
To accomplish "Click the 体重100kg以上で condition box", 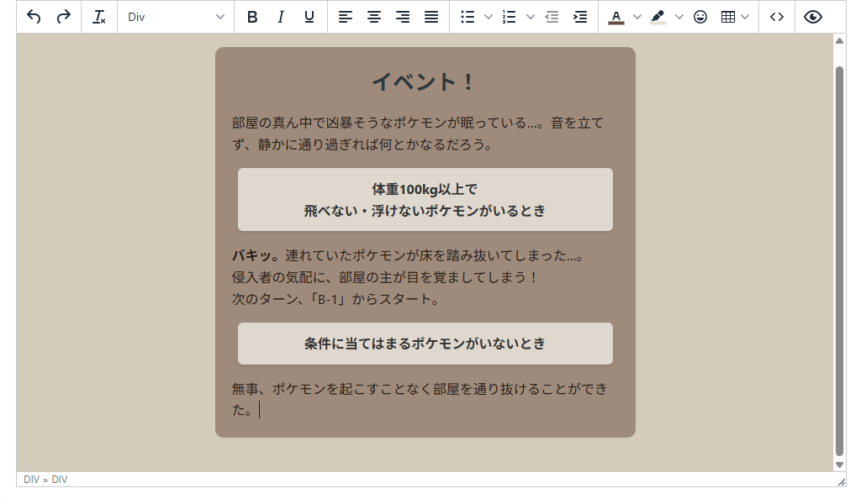I will (x=425, y=200).
